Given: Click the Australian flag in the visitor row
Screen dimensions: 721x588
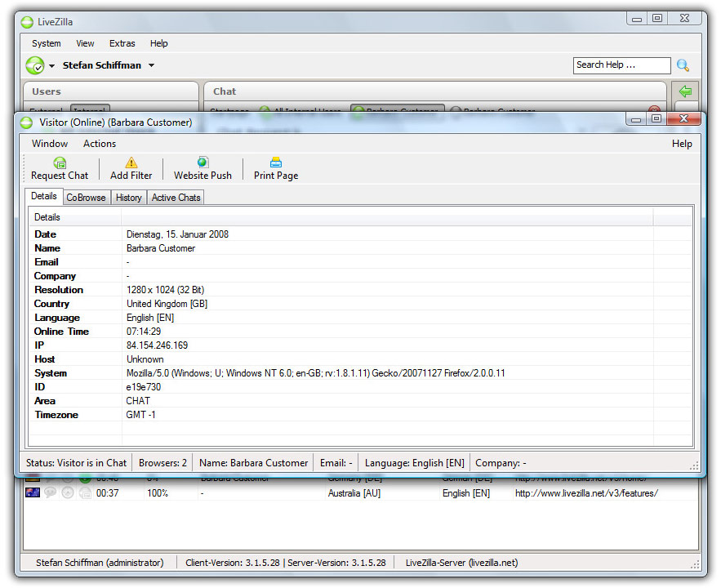Looking at the screenshot, I should [33, 492].
